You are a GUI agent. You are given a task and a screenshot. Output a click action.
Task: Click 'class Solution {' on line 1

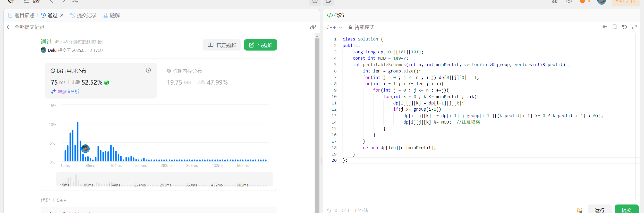[363, 39]
